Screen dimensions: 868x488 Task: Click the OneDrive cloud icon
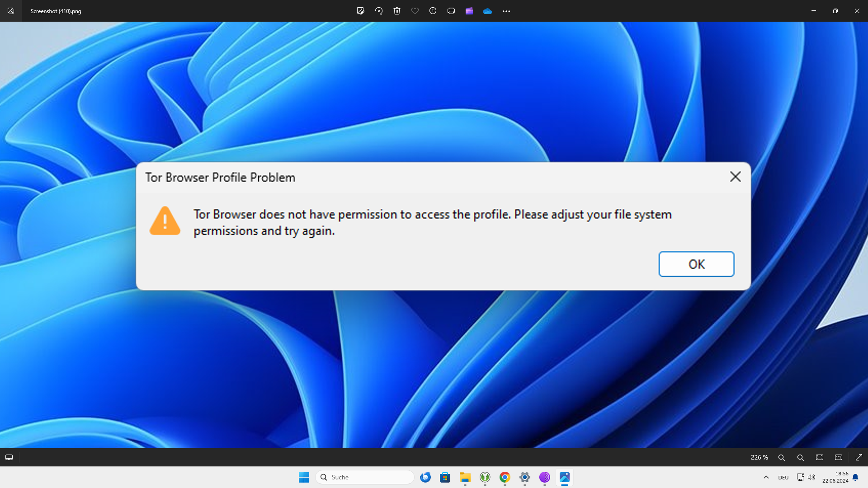[487, 11]
